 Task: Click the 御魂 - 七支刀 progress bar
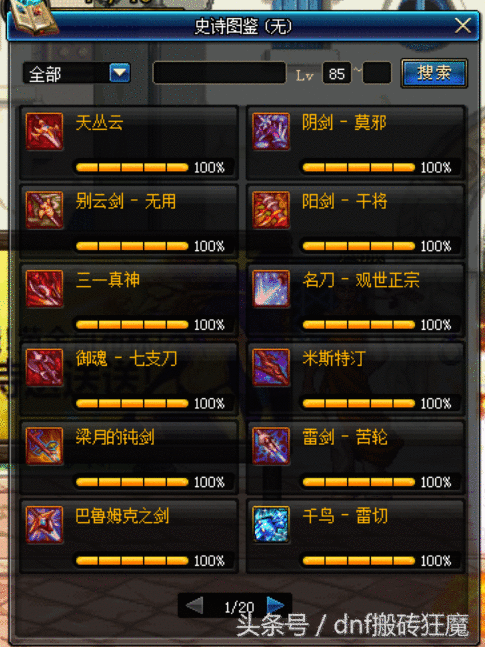[132, 403]
